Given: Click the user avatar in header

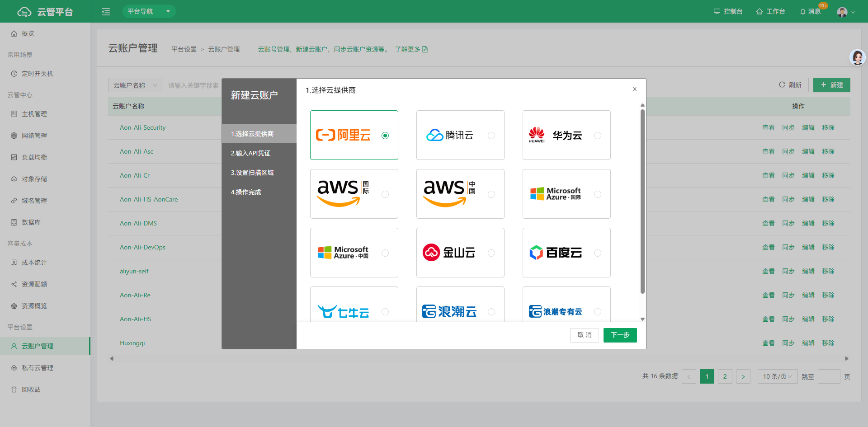Looking at the screenshot, I should [842, 12].
